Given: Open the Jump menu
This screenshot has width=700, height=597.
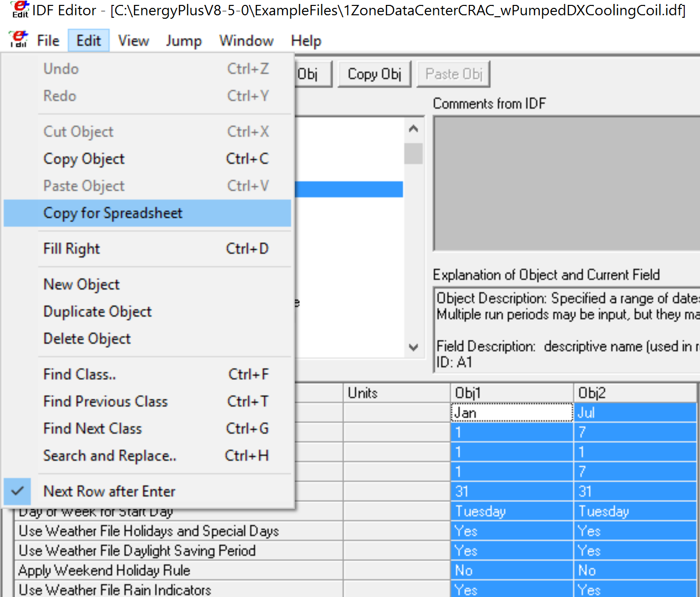Looking at the screenshot, I should click(184, 40).
